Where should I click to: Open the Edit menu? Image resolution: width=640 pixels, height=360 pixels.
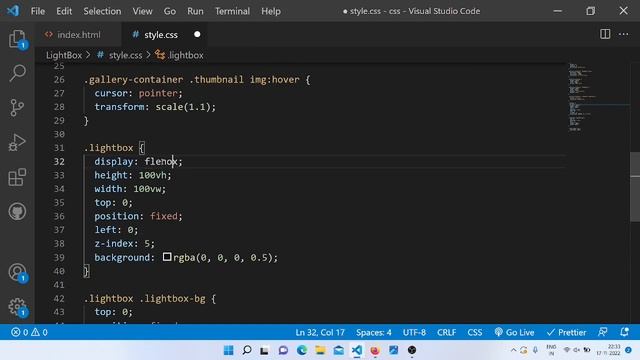point(64,11)
